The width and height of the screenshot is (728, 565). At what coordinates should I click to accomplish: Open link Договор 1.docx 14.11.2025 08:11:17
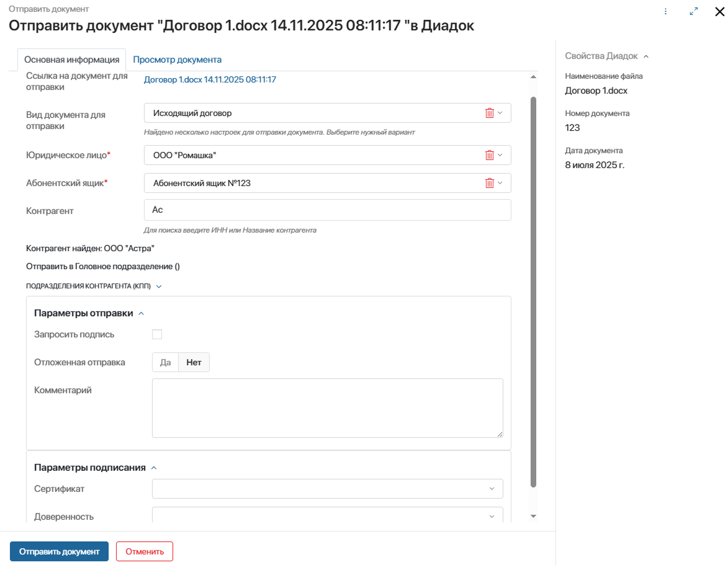coord(210,80)
